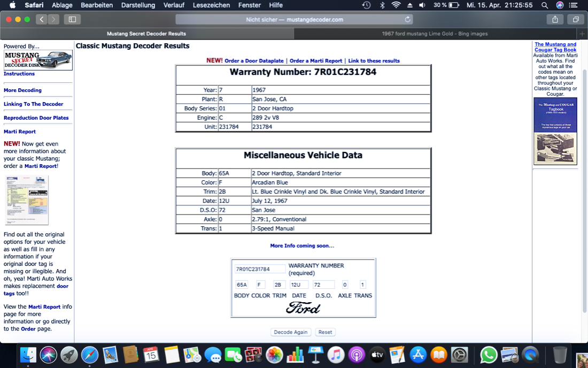Show the tab overview

click(576, 19)
